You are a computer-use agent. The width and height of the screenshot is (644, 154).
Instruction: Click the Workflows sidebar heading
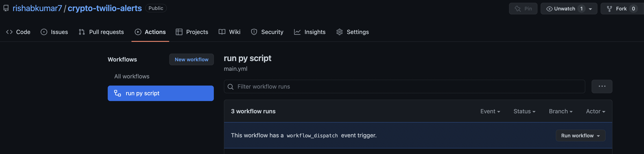122,59
